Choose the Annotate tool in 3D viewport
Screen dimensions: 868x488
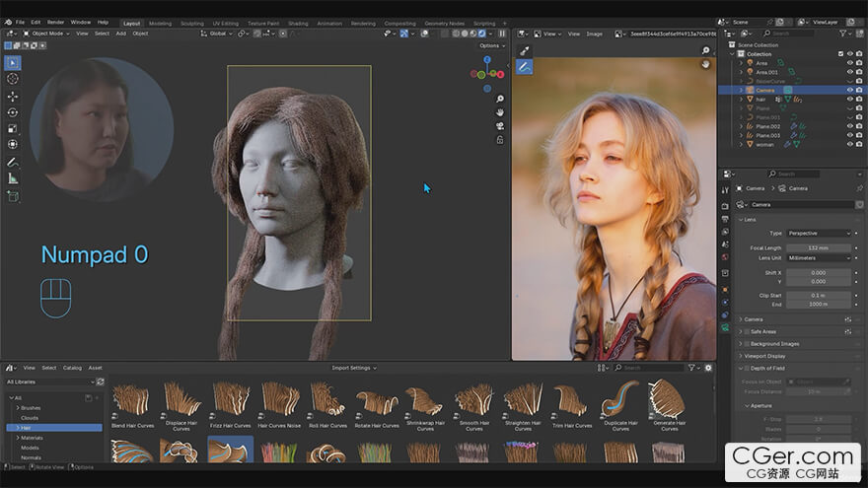(x=13, y=162)
